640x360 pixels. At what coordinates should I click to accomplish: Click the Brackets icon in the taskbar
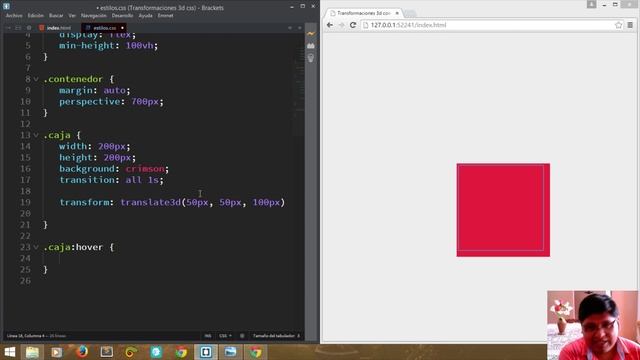(x=206, y=352)
